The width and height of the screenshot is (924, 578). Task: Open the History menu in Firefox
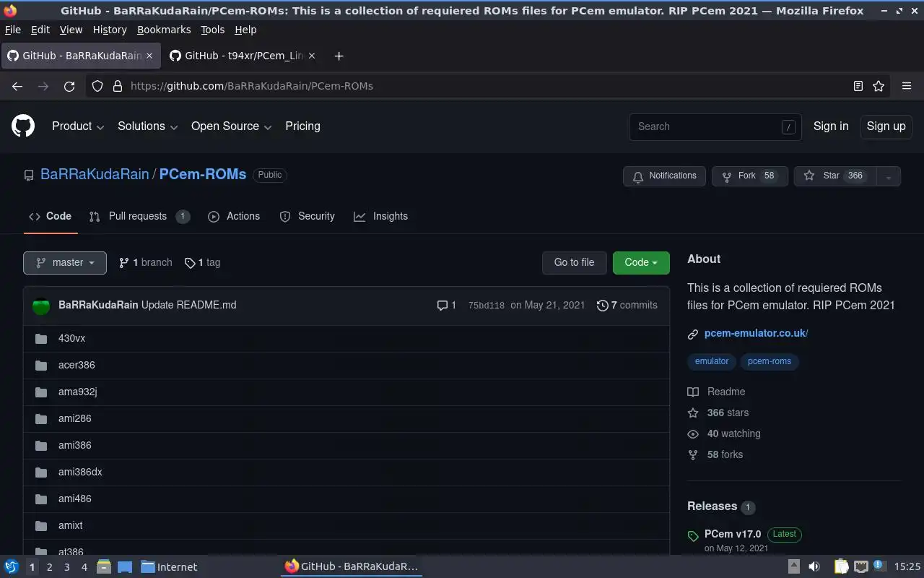click(110, 30)
